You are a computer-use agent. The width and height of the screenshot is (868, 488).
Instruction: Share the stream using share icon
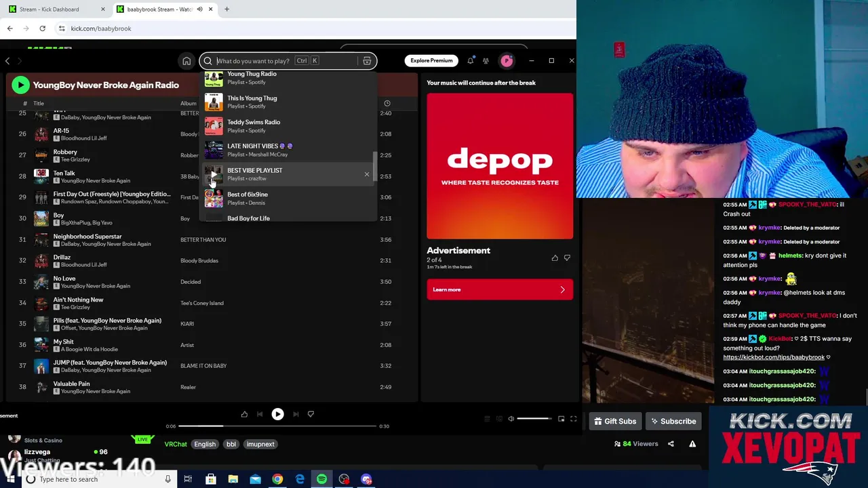[671, 444]
